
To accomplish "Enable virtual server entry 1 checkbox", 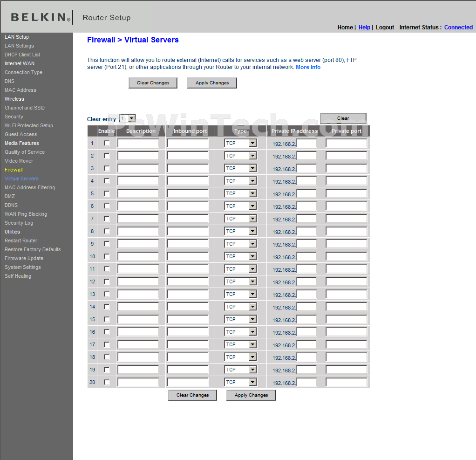I will (x=107, y=143).
